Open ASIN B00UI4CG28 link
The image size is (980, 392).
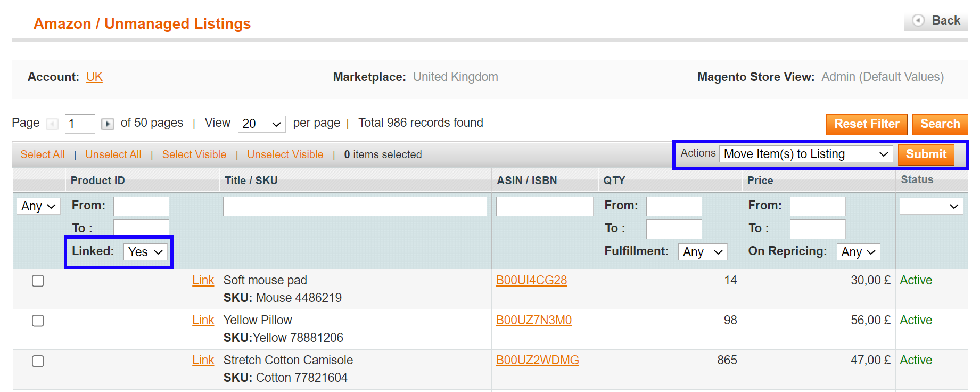point(531,280)
